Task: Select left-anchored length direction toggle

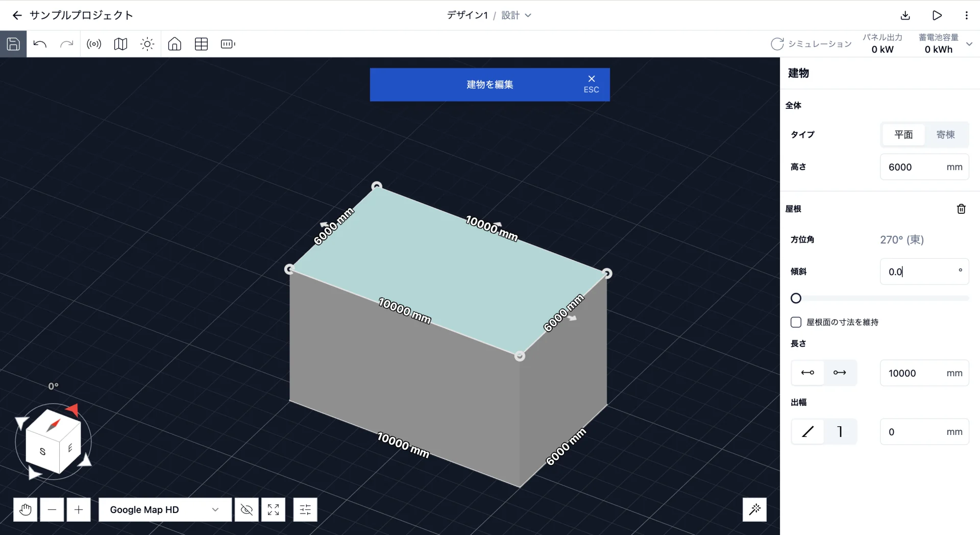Action: (807, 373)
